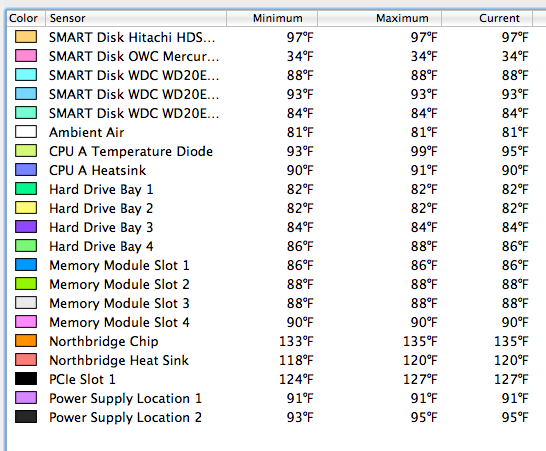Open Hard Drive Bay 4 color swatch
The height and width of the screenshot is (451, 546).
coord(26,246)
